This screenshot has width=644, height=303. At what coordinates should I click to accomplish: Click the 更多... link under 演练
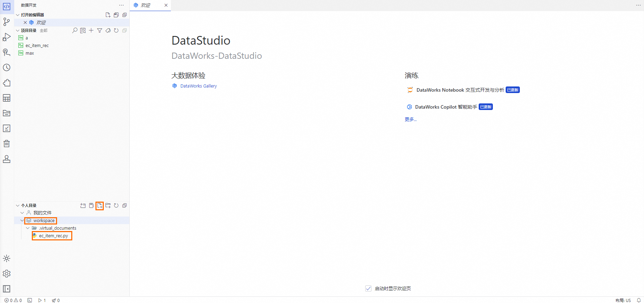pos(411,119)
